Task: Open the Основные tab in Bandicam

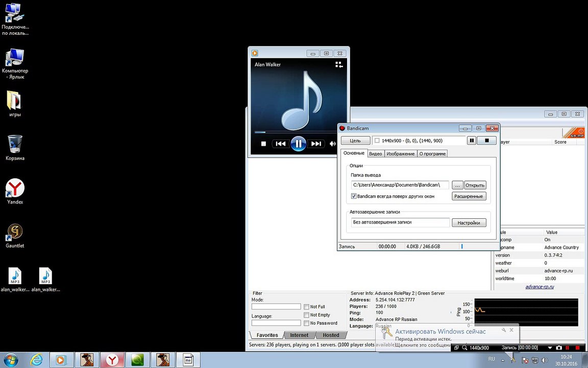Action: [354, 153]
